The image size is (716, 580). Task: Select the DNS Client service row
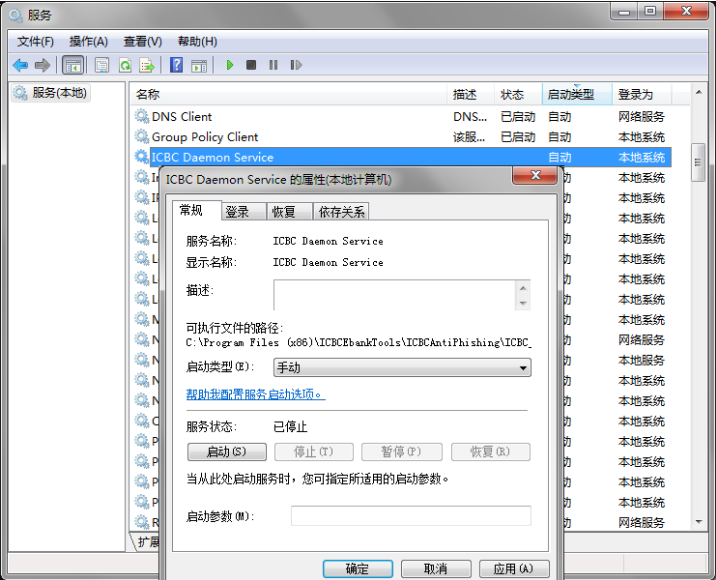click(x=182, y=116)
